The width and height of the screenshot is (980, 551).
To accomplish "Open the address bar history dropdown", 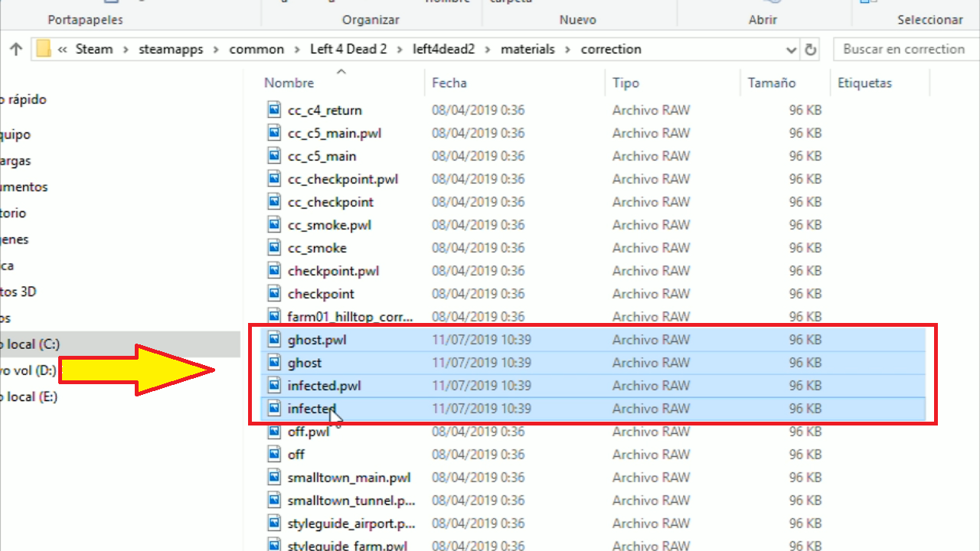I will coord(792,50).
